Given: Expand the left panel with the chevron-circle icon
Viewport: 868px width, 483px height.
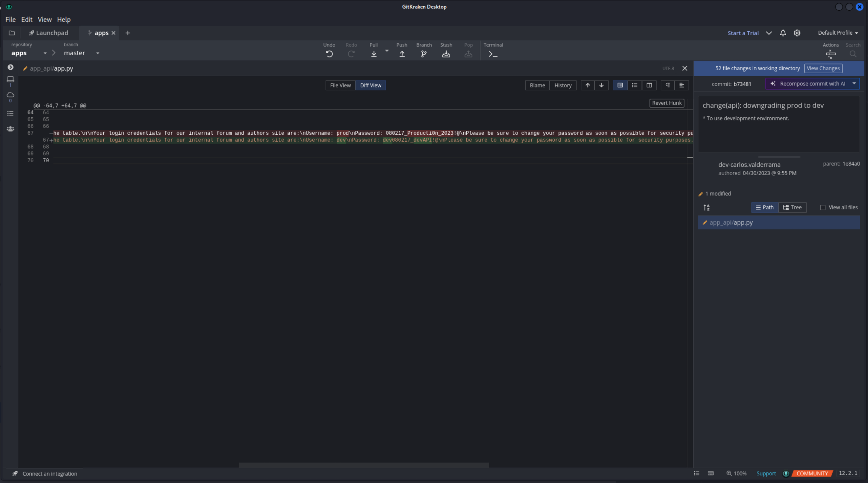Looking at the screenshot, I should (x=10, y=67).
